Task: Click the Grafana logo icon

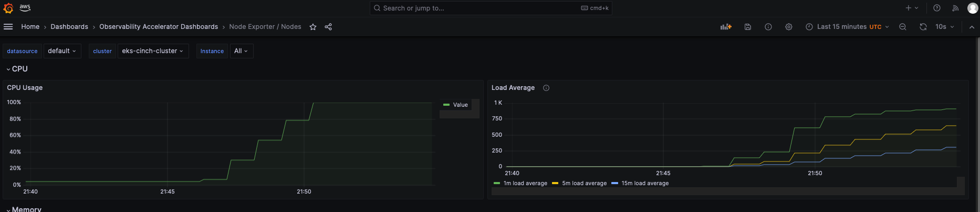Action: (x=8, y=8)
